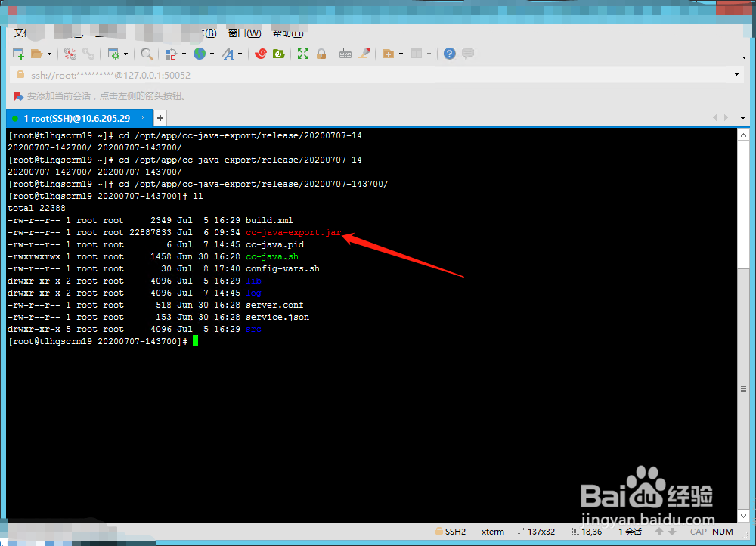Viewport: 756px width, 546px height.
Task: Expand the Open folder dropdown arrow
Action: [49, 54]
